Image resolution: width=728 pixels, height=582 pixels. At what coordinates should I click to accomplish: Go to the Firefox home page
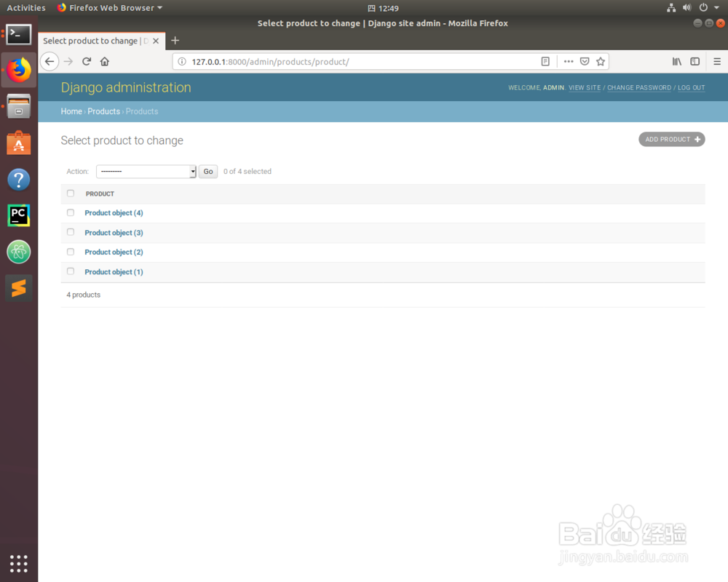105,61
